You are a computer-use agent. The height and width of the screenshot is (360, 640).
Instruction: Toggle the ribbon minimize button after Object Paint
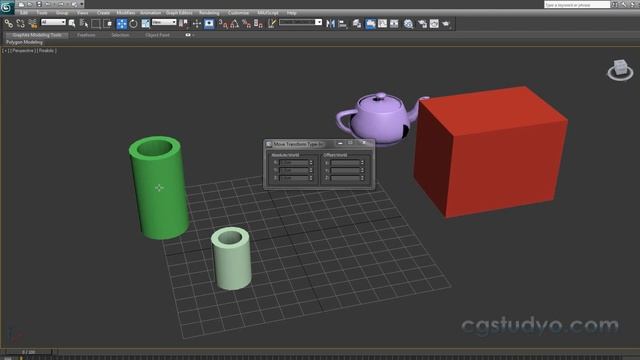click(188, 35)
